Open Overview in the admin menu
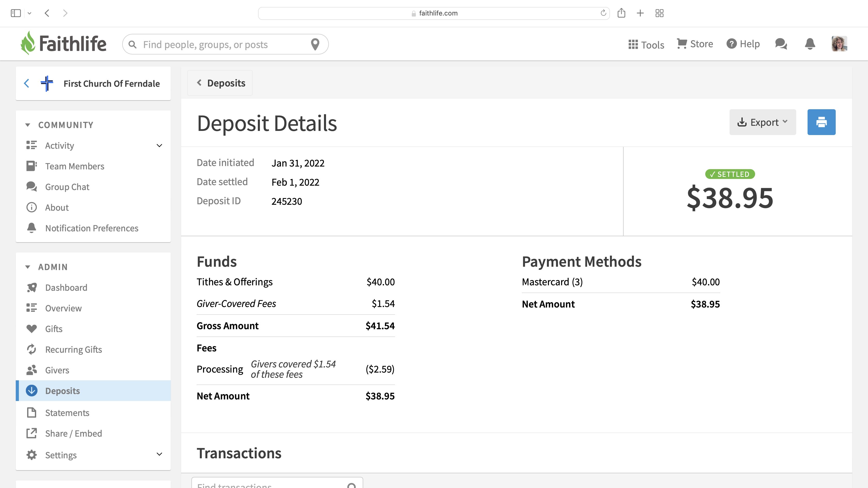The width and height of the screenshot is (868, 488). [x=63, y=308]
